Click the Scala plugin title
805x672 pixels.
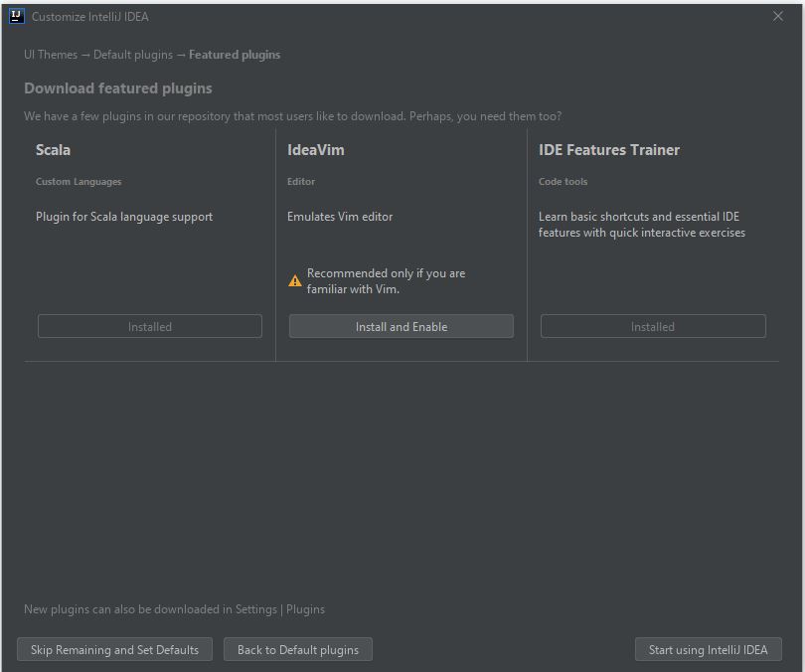(53, 150)
